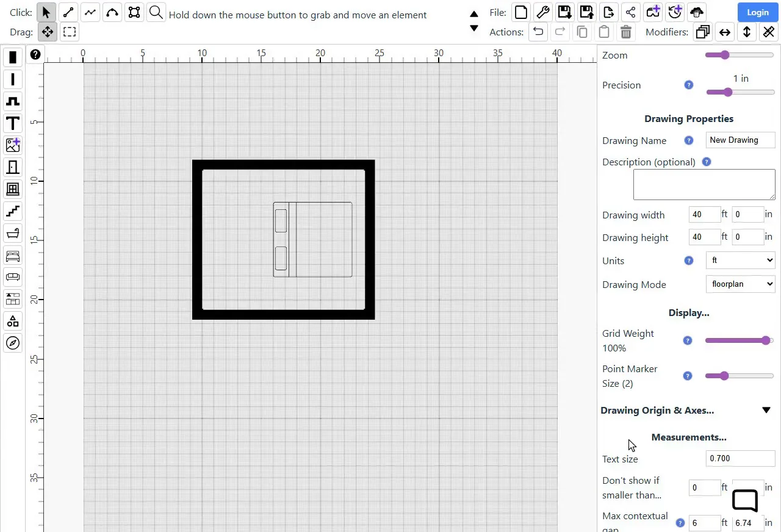Open the bed bedroom symbols
Viewport: 781px width, 532px height.
tap(13, 255)
